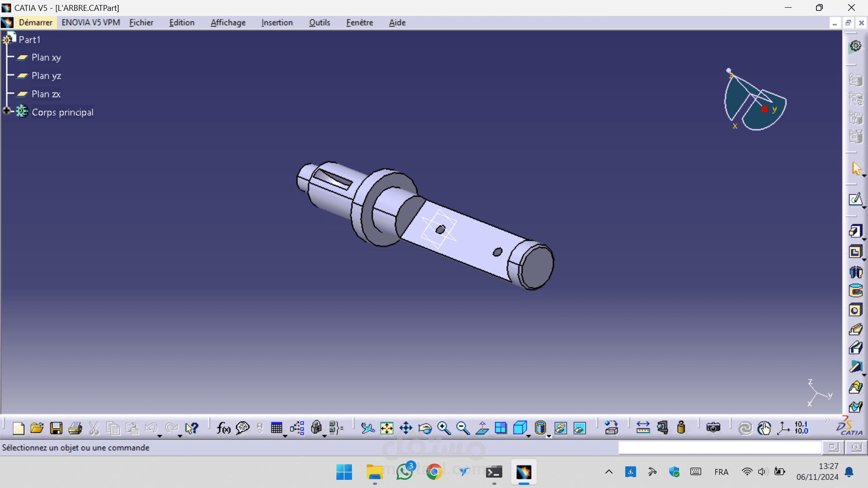Toggle the Hide/Show visibility icon
Screen dimensions: 868x488
click(x=561, y=428)
